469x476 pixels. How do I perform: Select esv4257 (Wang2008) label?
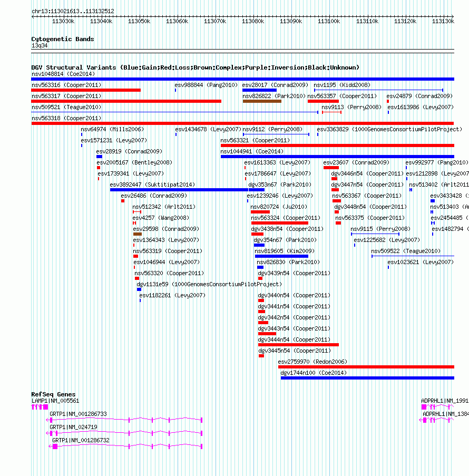[161, 218]
